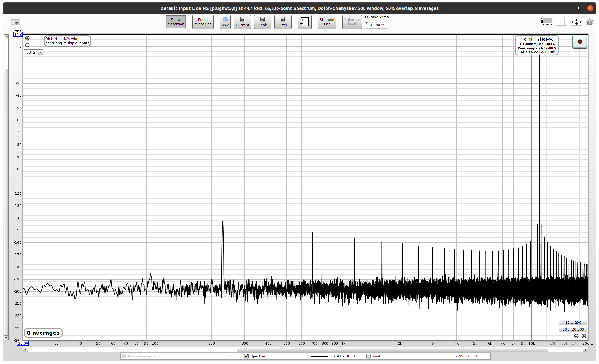The image size is (599, 364).
Task: Save the Current spectrum
Action: [x=242, y=22]
